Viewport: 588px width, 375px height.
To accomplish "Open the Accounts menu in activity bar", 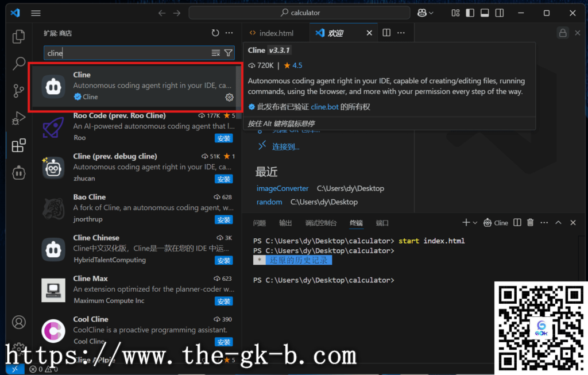I will [x=18, y=322].
